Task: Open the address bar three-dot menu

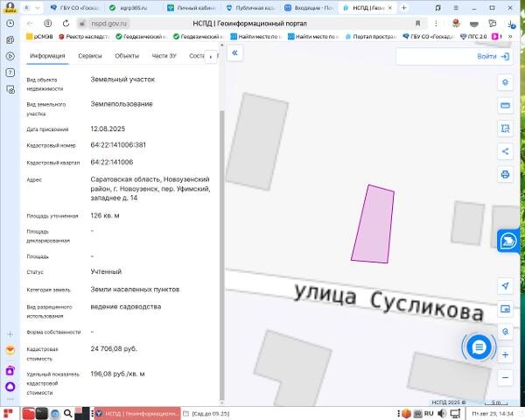Action: pos(436,24)
